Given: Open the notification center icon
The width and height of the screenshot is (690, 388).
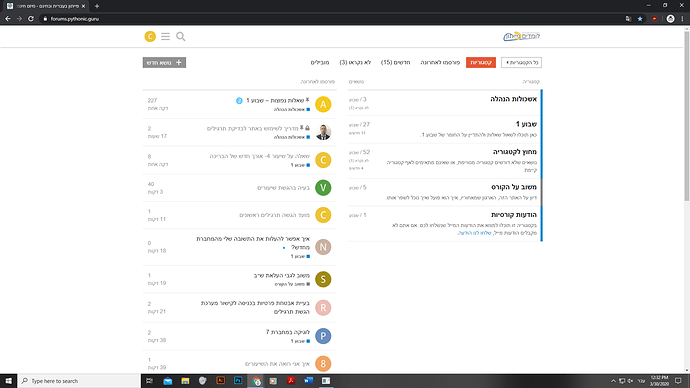Looking at the screenshot, I should [678, 381].
